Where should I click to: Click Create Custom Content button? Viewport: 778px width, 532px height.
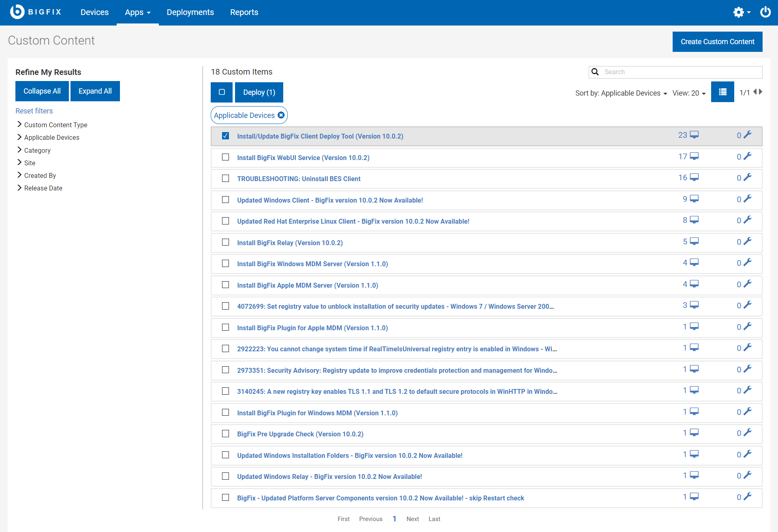[x=717, y=42]
